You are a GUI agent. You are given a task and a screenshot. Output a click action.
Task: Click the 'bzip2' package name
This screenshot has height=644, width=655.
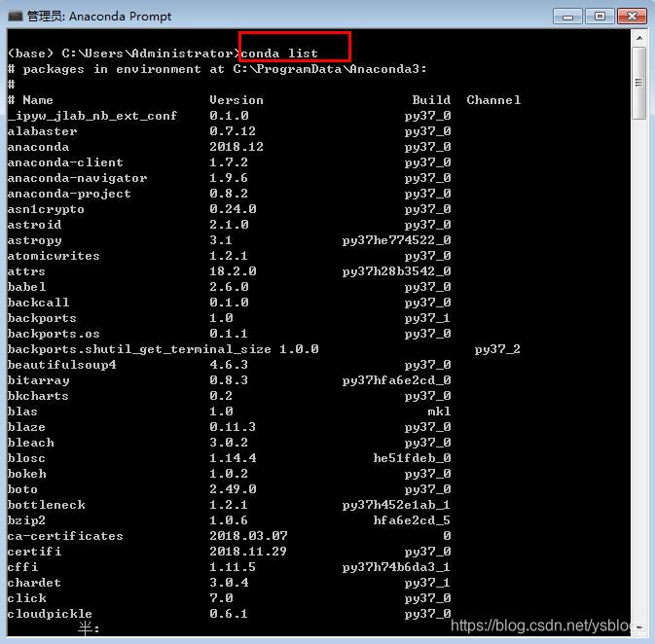tap(26, 520)
